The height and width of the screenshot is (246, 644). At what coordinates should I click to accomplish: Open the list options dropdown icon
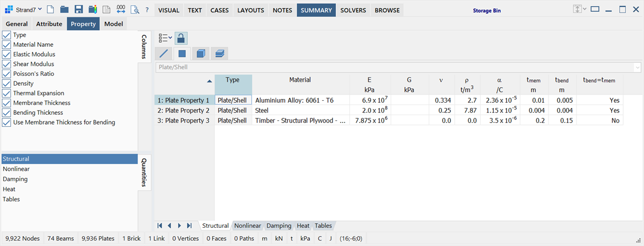pyautogui.click(x=165, y=38)
